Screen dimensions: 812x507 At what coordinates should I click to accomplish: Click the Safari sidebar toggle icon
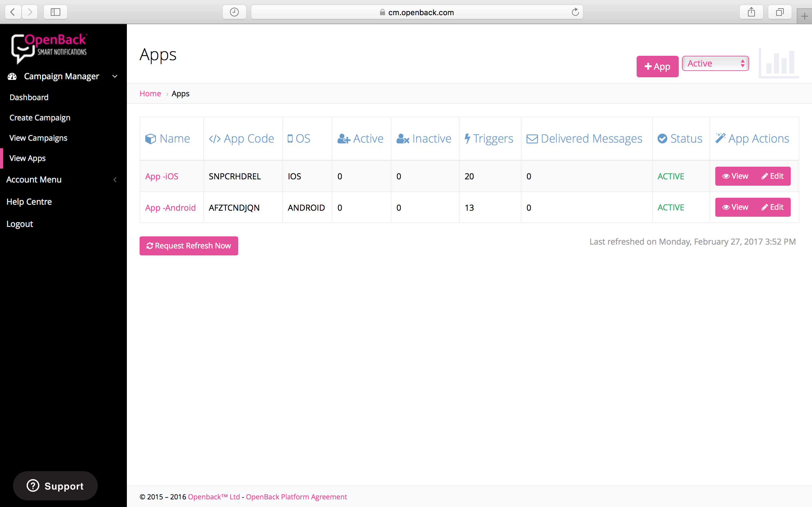point(56,12)
